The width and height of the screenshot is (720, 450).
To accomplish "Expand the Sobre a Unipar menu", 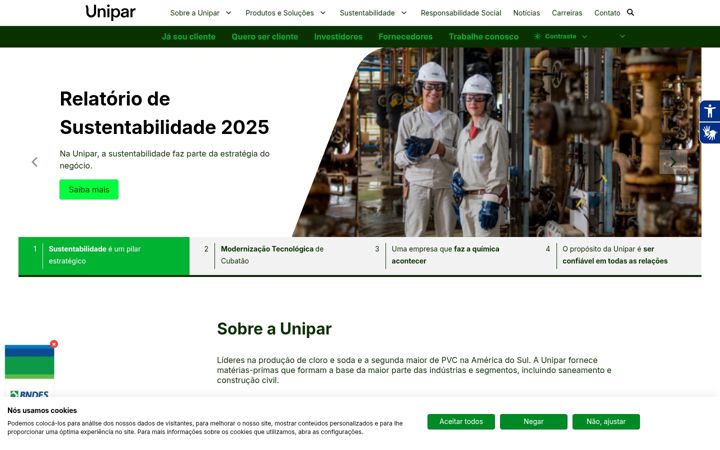I will click(x=200, y=13).
